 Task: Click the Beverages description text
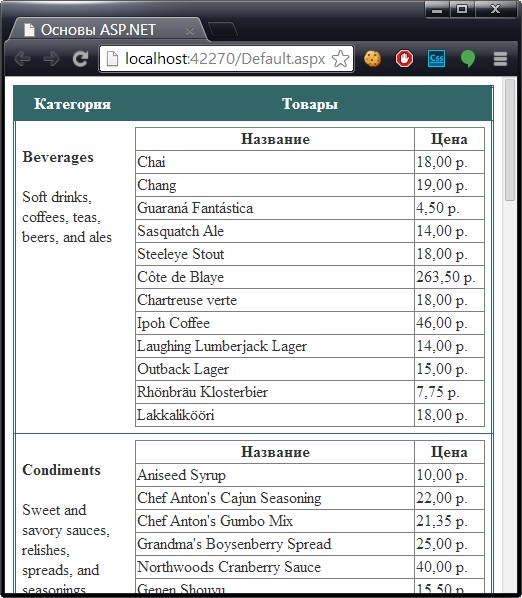pos(67,217)
